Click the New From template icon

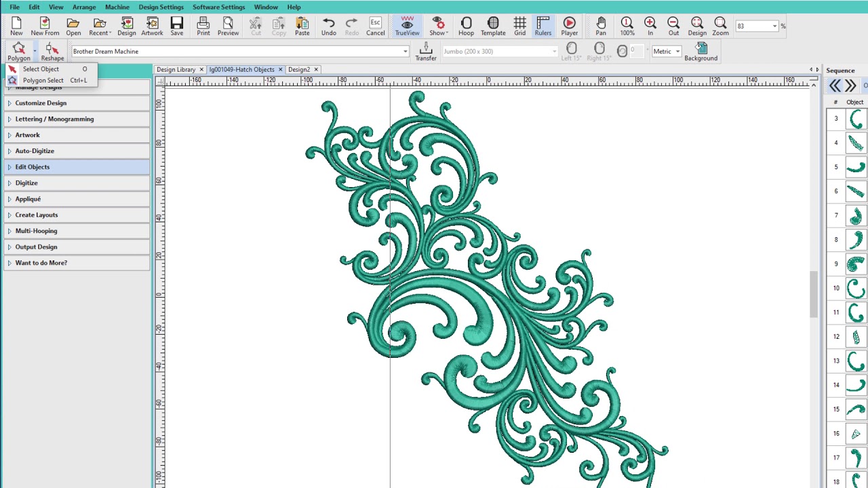[45, 26]
